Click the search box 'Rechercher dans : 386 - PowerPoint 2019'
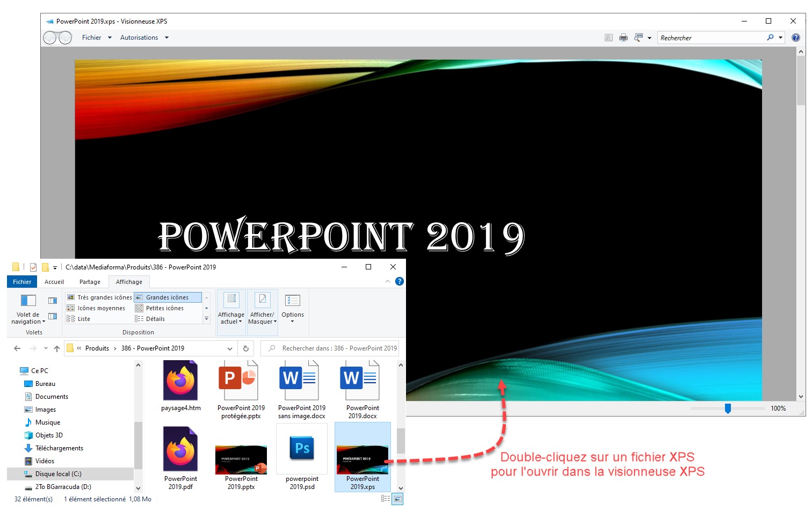812x511 pixels. 330,348
